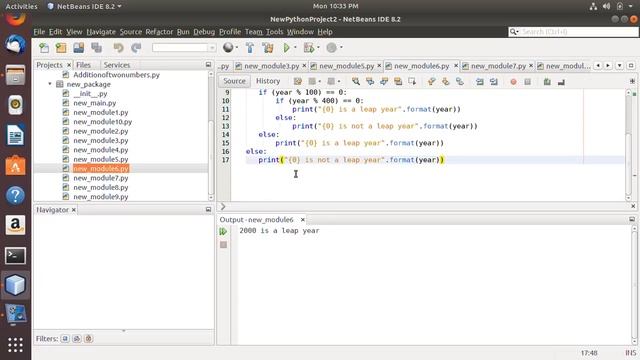
Task: Click Find Next Occurrence editor icon
Action: 384,82
